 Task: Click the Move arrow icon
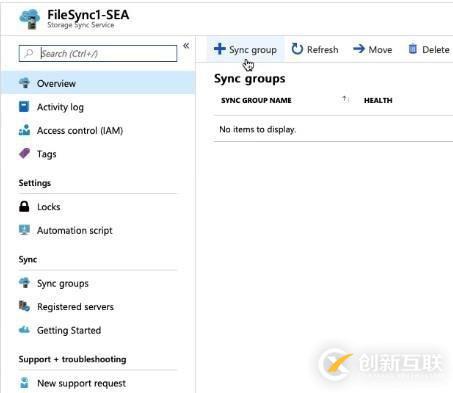359,49
